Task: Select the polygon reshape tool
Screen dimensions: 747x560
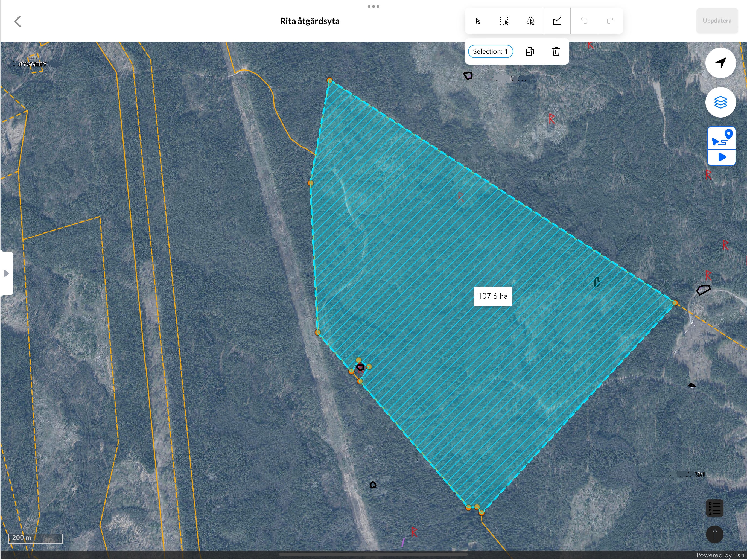Action: (557, 21)
